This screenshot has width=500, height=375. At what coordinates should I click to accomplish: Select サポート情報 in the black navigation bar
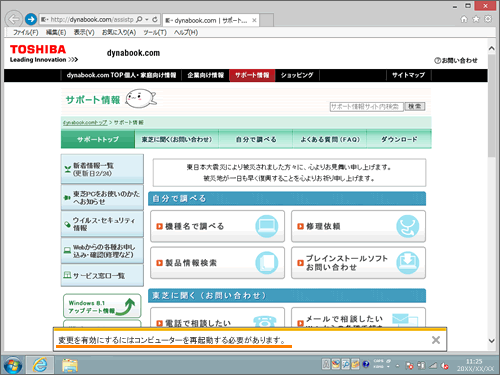point(252,75)
